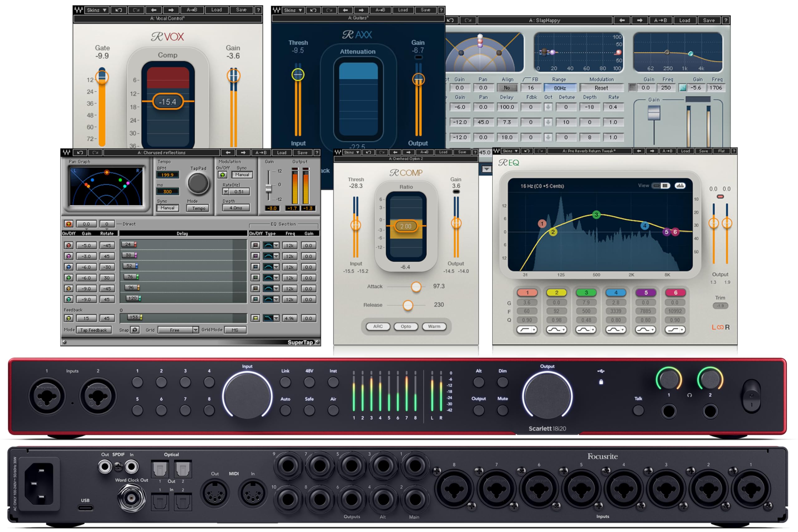Toggle the Direct channel LED in SuperTap
Viewport: 798px width, 532px height.
point(69,223)
